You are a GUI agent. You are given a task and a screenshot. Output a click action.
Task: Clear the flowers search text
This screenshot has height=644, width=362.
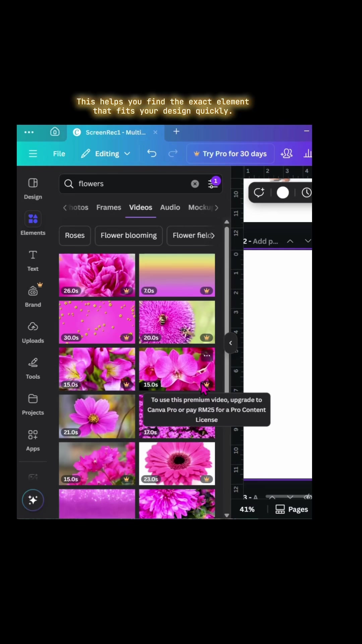point(195,184)
